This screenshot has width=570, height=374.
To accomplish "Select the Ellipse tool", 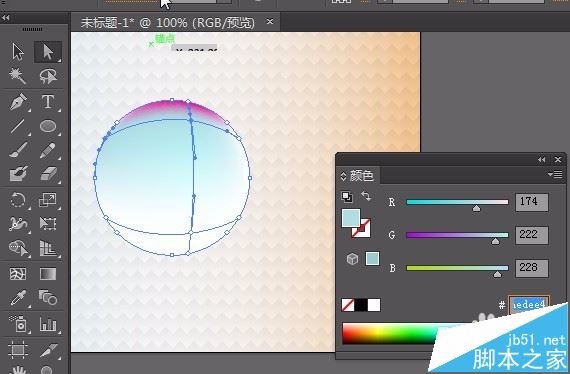I will (x=48, y=126).
